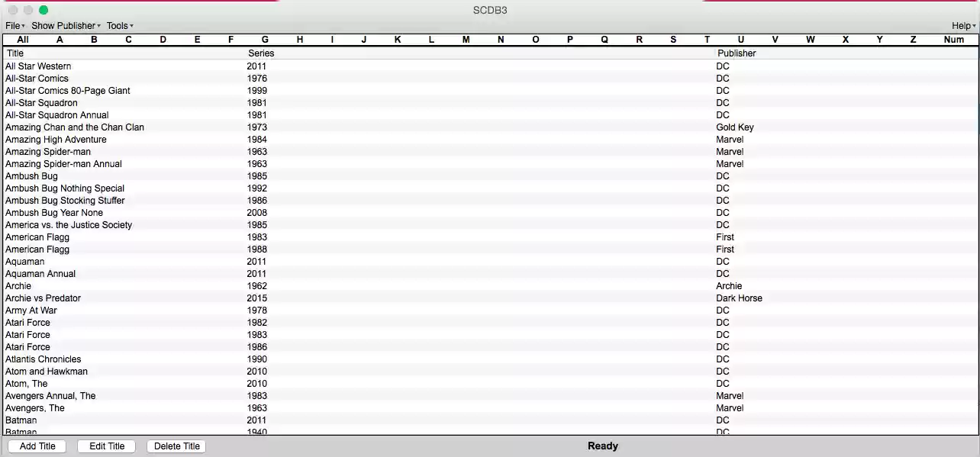Select the All filter tab
The height and width of the screenshot is (457, 980).
coord(23,40)
